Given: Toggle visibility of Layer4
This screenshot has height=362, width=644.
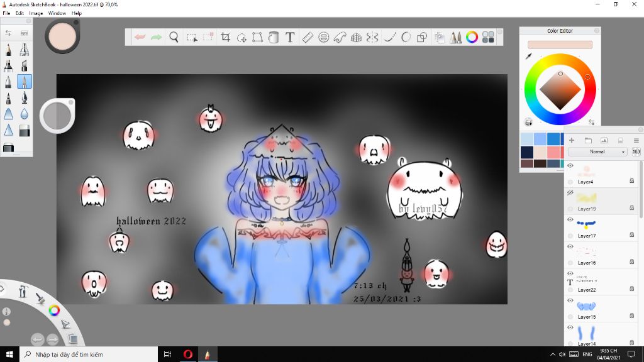Looking at the screenshot, I should coord(570,166).
